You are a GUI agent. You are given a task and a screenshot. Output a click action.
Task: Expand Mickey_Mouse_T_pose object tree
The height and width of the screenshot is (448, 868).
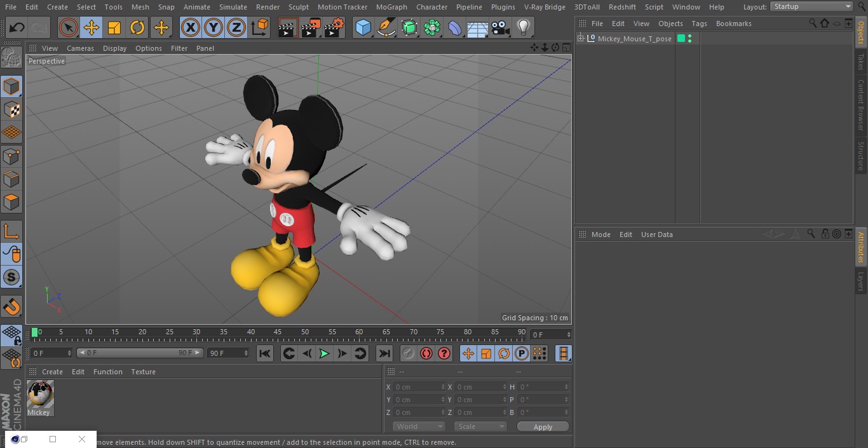tap(580, 39)
